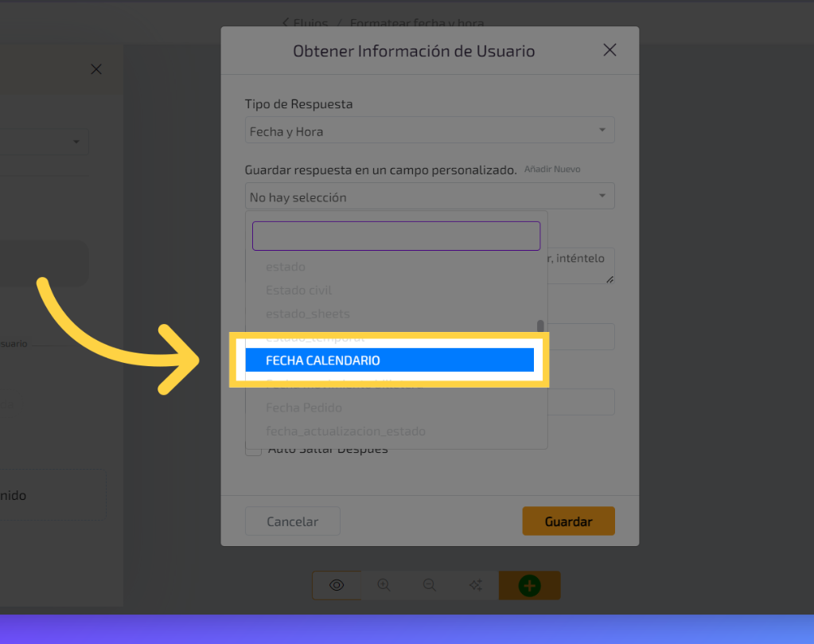Select Estado civil option
814x644 pixels.
click(299, 291)
